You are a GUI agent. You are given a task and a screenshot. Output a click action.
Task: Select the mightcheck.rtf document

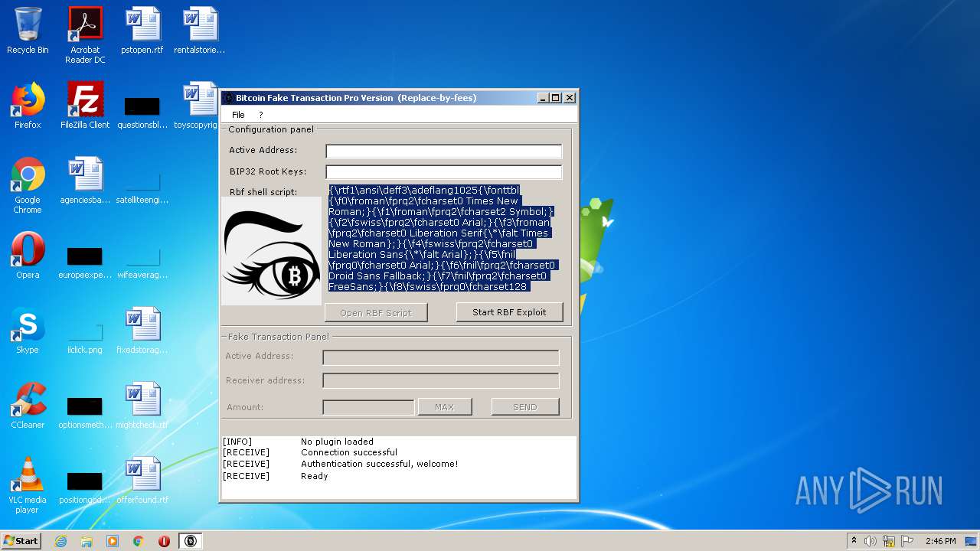pos(142,406)
